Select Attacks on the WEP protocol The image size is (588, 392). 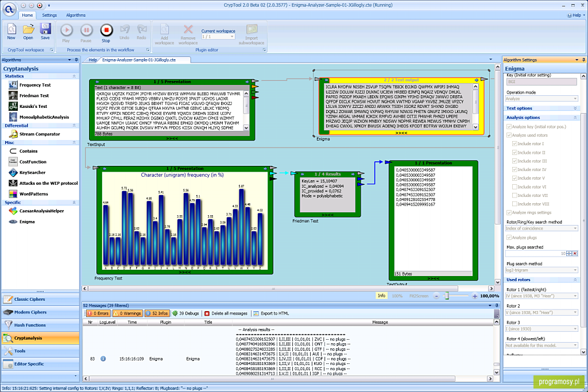coord(49,183)
